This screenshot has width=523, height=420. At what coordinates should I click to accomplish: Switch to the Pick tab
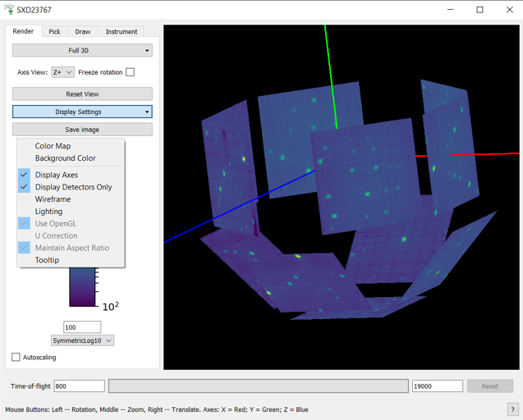click(54, 32)
